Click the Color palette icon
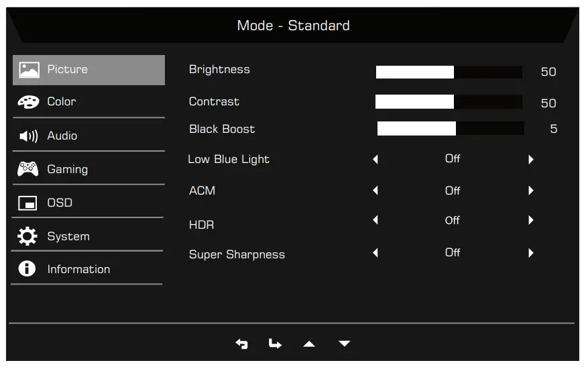The image size is (588, 369). coord(28,102)
